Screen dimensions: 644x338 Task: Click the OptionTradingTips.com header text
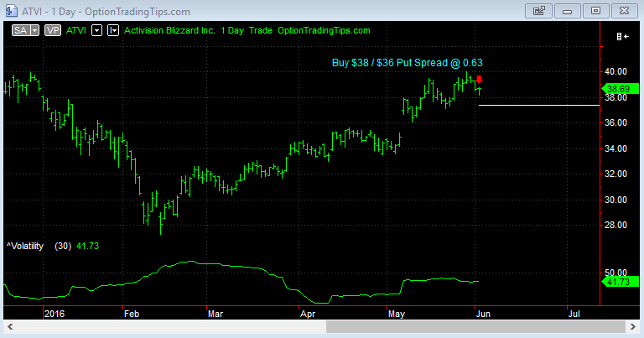[x=324, y=30]
